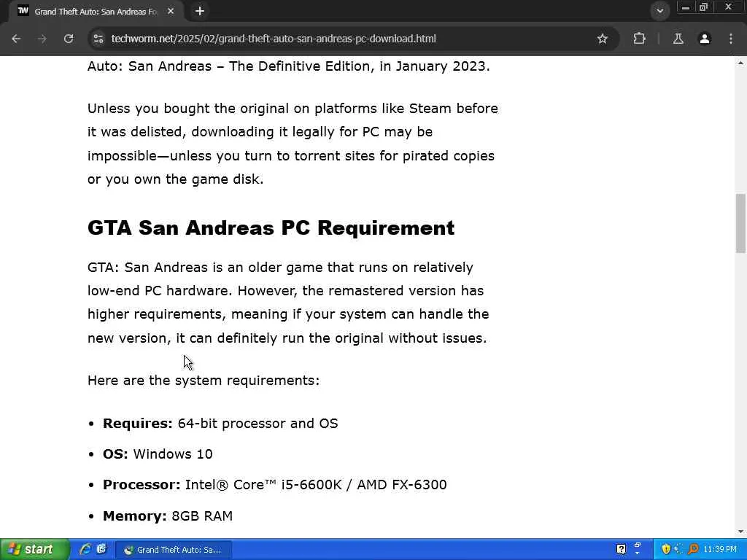747x560 pixels.
Task: Minimize the Chrome window
Action: coord(685,7)
